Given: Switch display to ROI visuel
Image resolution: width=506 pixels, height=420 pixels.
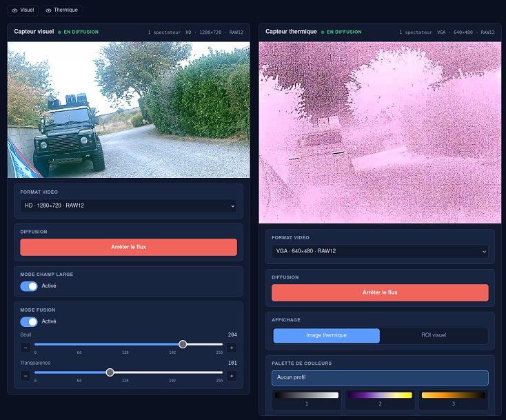Looking at the screenshot, I should [x=434, y=335].
